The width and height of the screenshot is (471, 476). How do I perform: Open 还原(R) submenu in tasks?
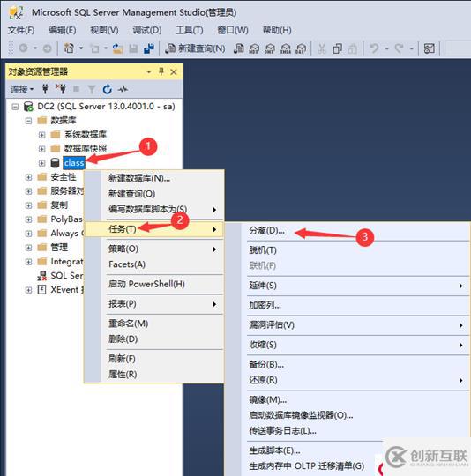[x=348, y=380]
